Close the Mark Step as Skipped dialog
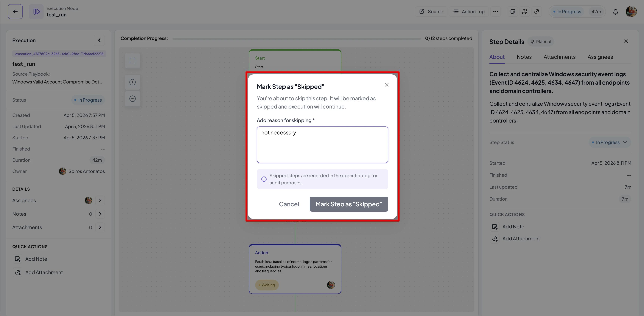Image resolution: width=644 pixels, height=316 pixels. 387,85
